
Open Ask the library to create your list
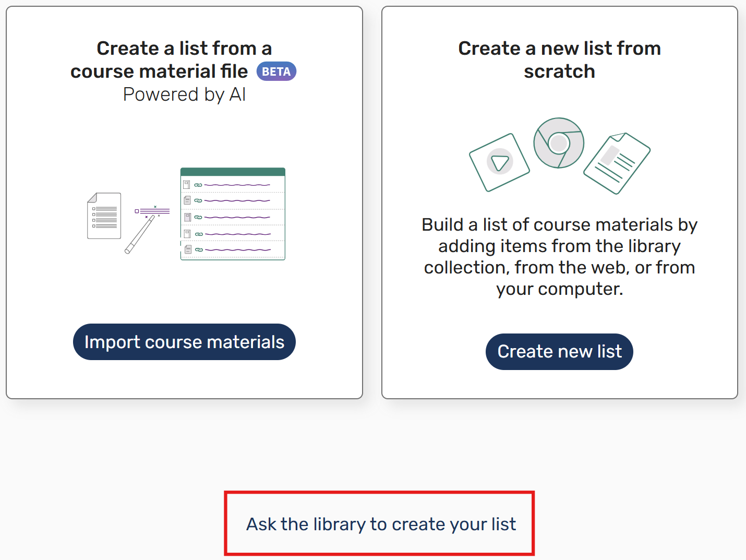[x=381, y=524]
